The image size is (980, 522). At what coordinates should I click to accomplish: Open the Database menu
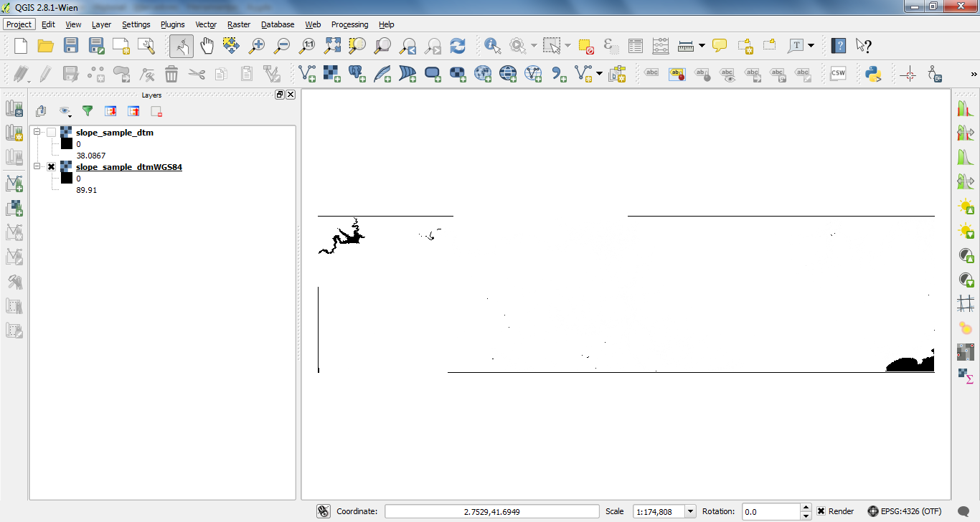[278, 24]
